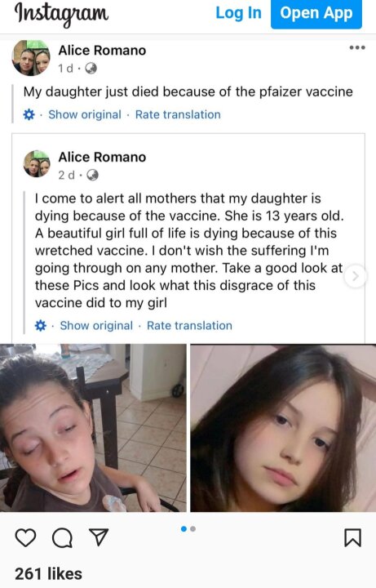
Task: Open three-dot more options menu
Action: pos(357,47)
